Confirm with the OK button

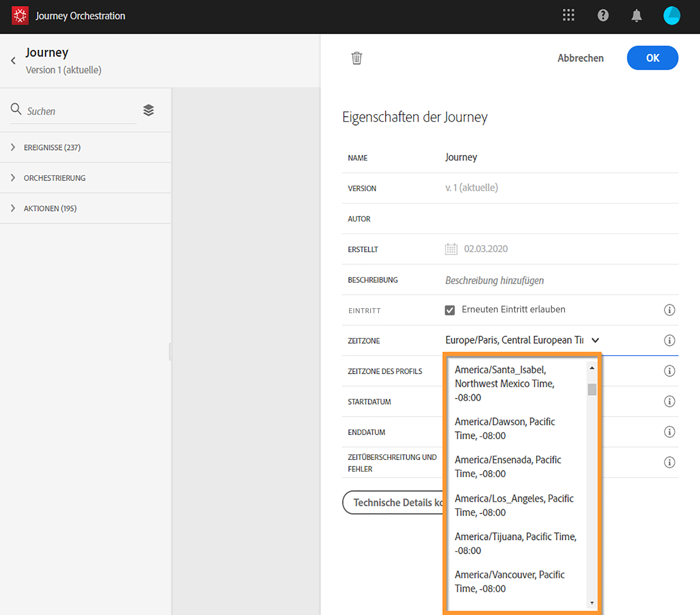pyautogui.click(x=652, y=58)
